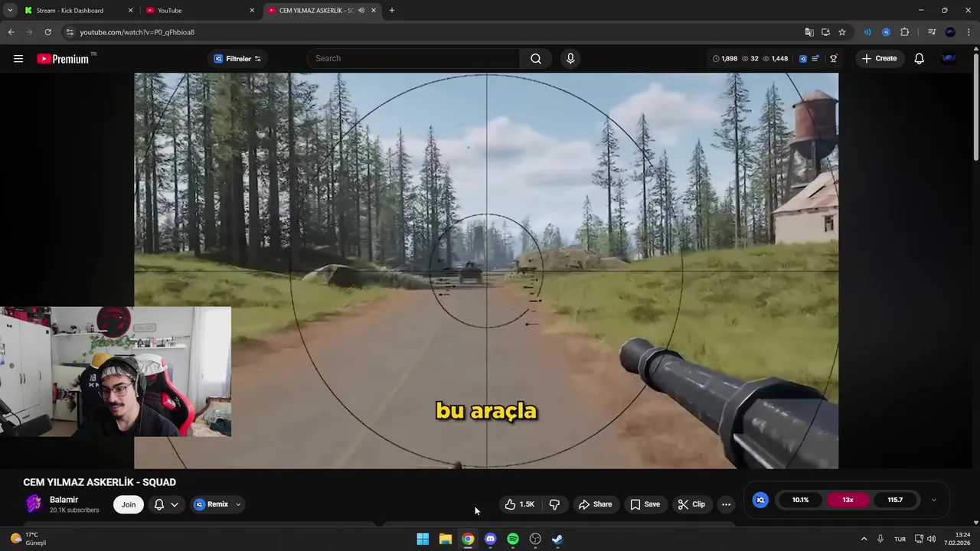This screenshot has height=551, width=980.
Task: Open Balamir channel avatar
Action: tap(34, 504)
